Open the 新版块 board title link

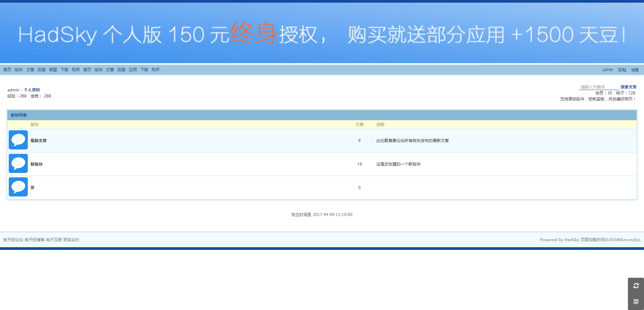click(x=37, y=164)
